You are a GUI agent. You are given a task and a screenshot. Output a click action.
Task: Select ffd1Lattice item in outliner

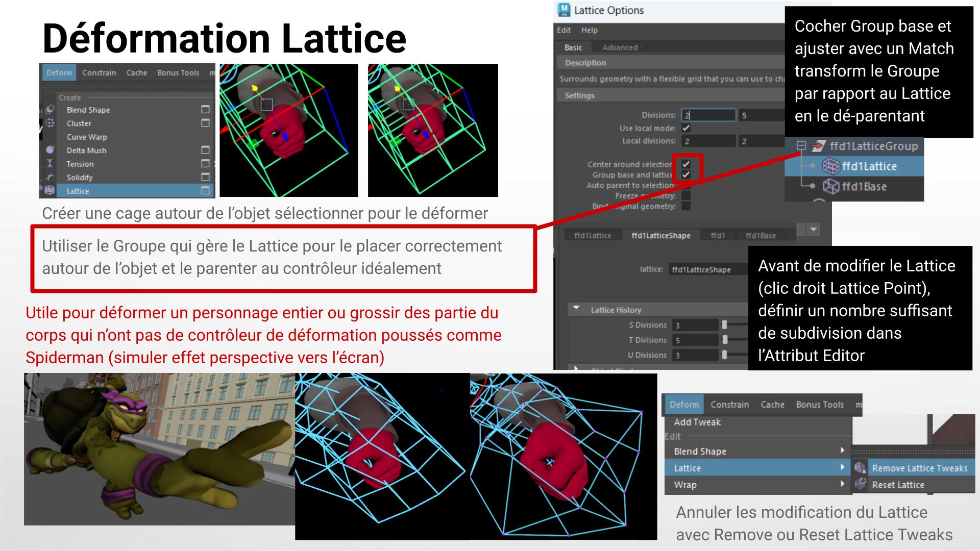click(869, 166)
